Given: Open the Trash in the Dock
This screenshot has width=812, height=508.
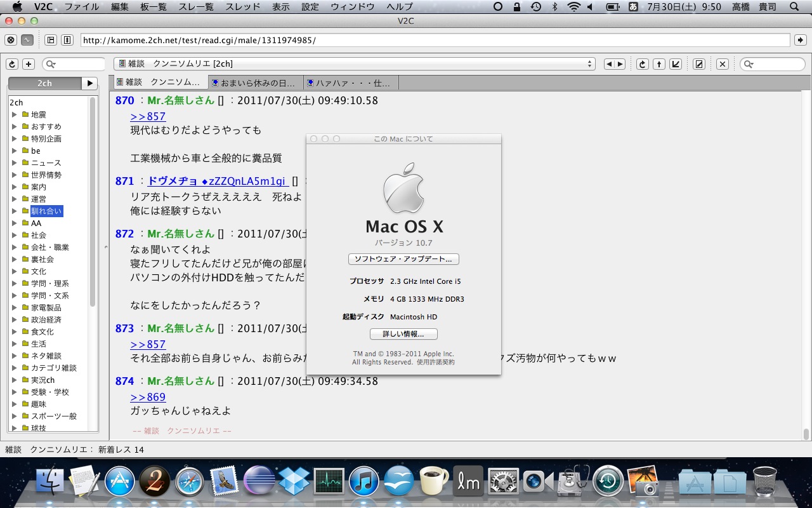Looking at the screenshot, I should tap(765, 482).
